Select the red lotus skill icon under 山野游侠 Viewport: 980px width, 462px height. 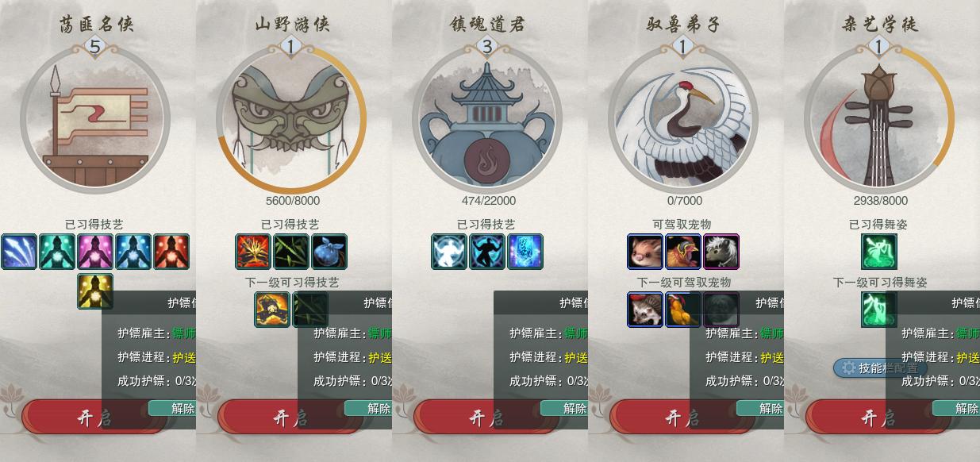[x=253, y=251]
